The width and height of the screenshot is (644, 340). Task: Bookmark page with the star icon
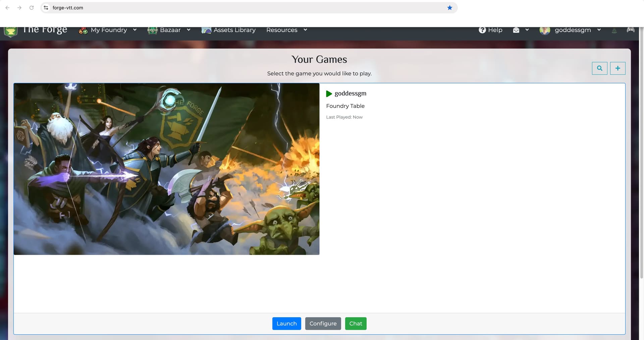[x=450, y=8]
